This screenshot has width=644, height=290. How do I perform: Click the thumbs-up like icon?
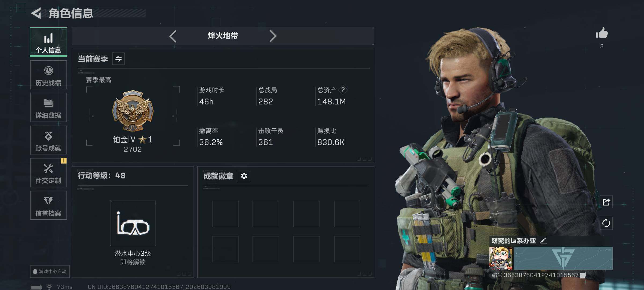click(602, 33)
